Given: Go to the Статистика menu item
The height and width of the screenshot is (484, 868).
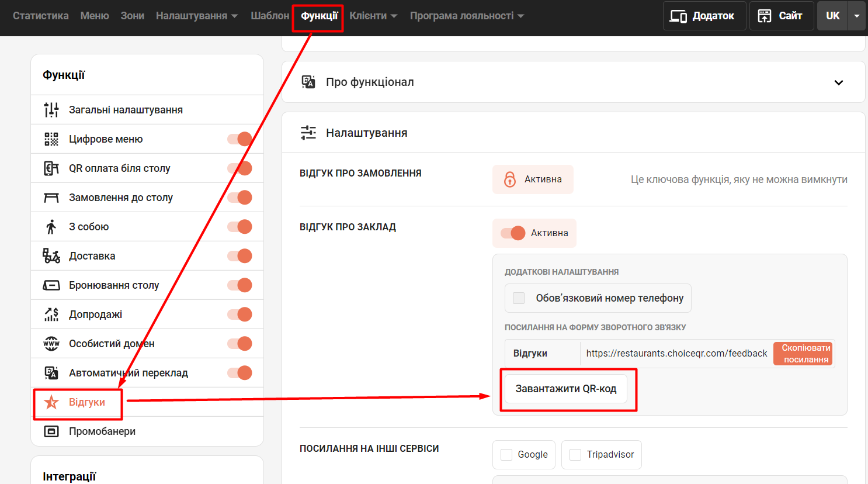Looking at the screenshot, I should click(41, 16).
